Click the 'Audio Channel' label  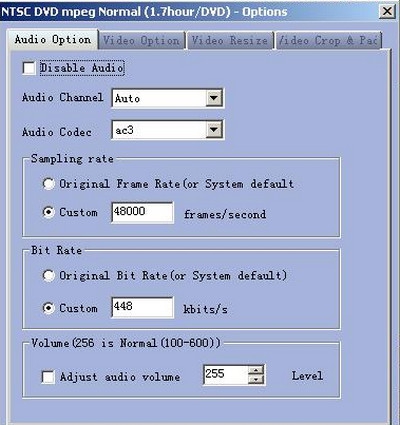(62, 97)
